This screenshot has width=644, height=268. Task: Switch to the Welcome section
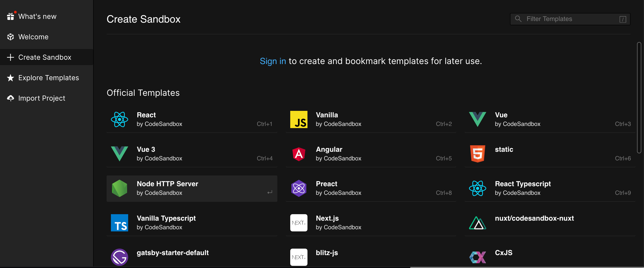tap(33, 37)
